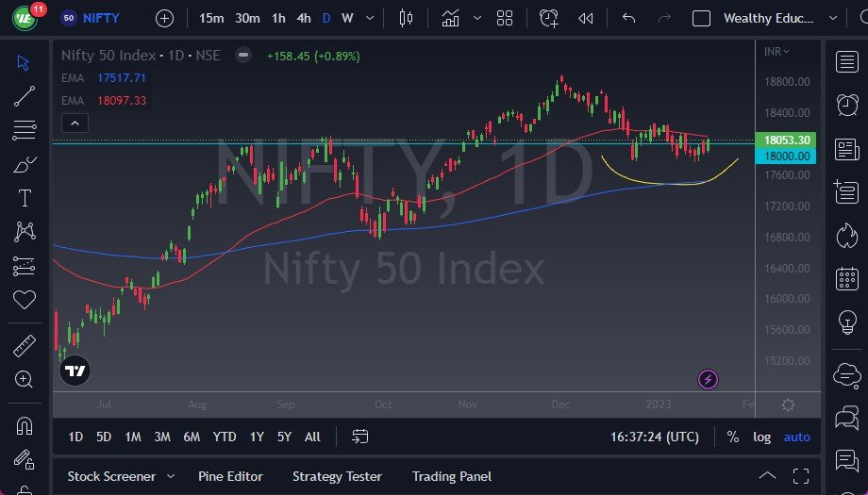868x495 pixels.
Task: Open the Fibonacci retracement tools
Action: pos(25,130)
